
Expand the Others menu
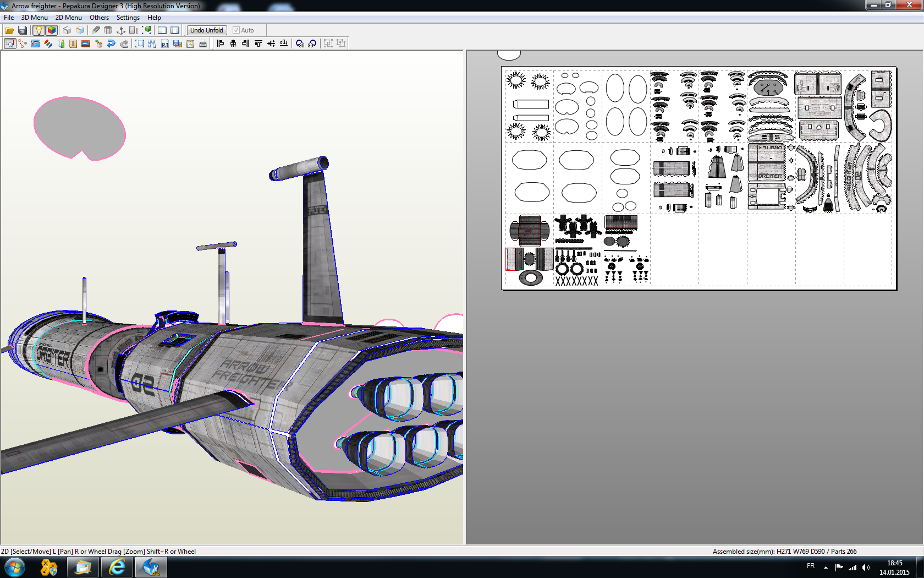click(x=99, y=18)
